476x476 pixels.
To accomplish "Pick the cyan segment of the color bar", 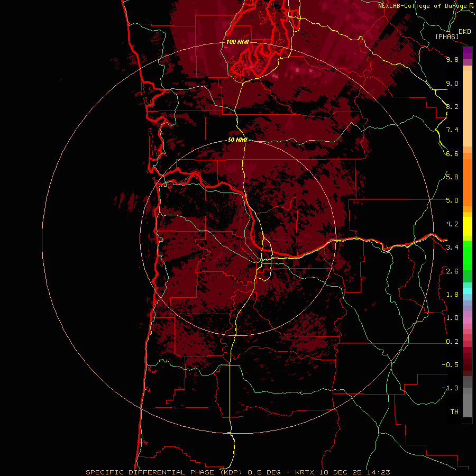I will [x=467, y=290].
